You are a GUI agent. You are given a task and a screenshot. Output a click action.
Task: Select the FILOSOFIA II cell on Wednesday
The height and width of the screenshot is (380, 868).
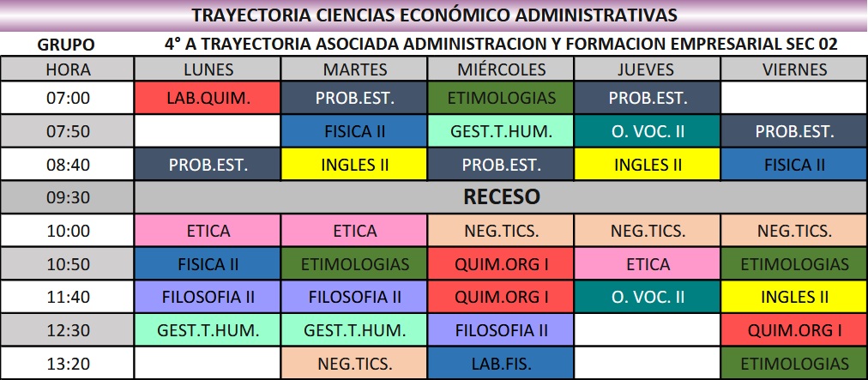(502, 329)
